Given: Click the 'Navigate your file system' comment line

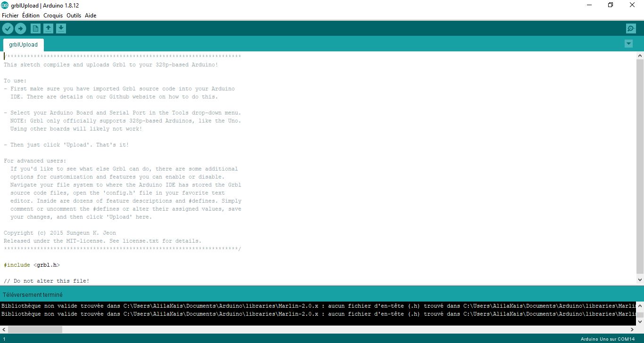Looking at the screenshot, I should [126, 185].
